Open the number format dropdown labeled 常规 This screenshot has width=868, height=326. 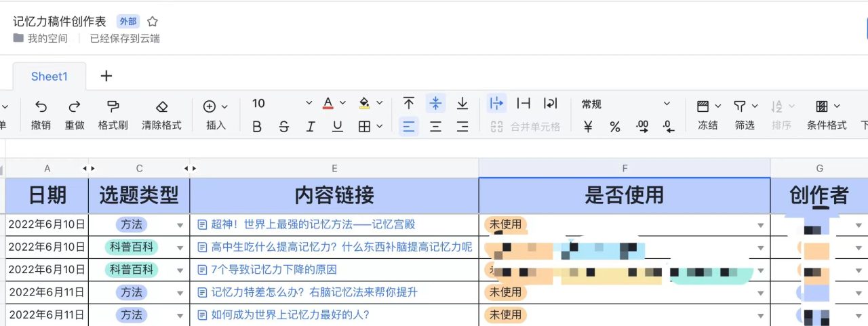tap(625, 104)
